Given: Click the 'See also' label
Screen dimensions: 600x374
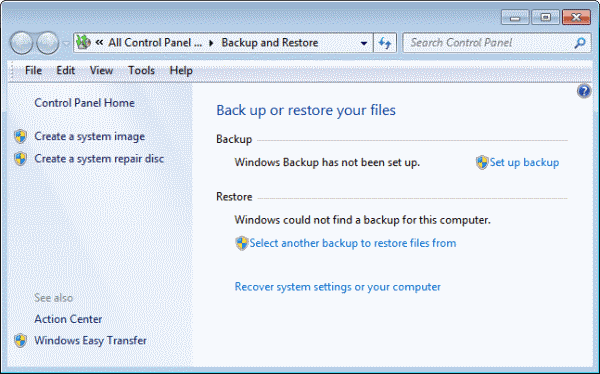Looking at the screenshot, I should tap(54, 298).
